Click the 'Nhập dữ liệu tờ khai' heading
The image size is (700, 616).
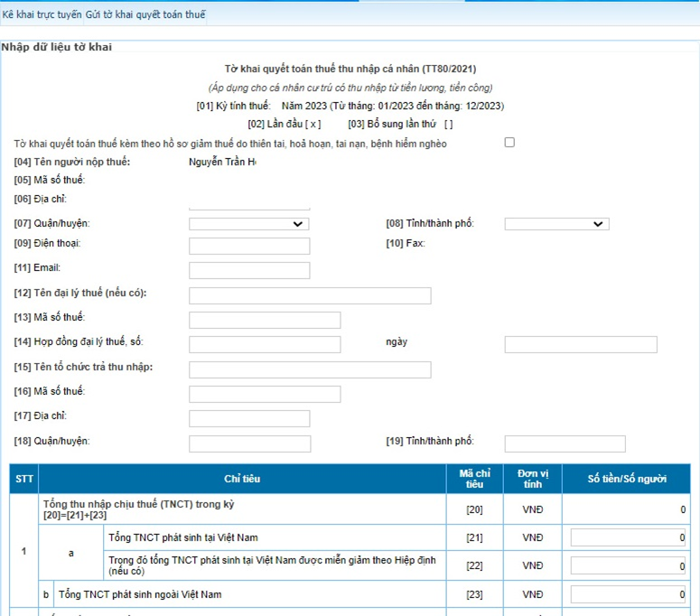pyautogui.click(x=56, y=47)
